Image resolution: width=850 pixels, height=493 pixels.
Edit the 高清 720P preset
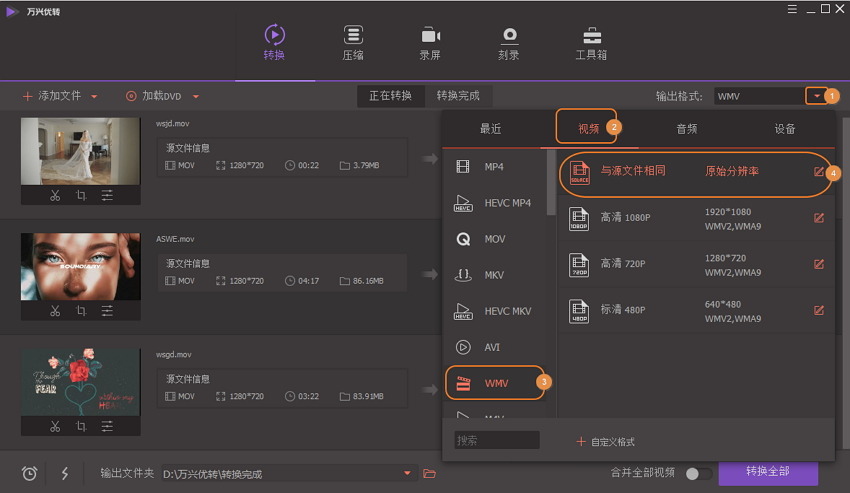(x=819, y=264)
